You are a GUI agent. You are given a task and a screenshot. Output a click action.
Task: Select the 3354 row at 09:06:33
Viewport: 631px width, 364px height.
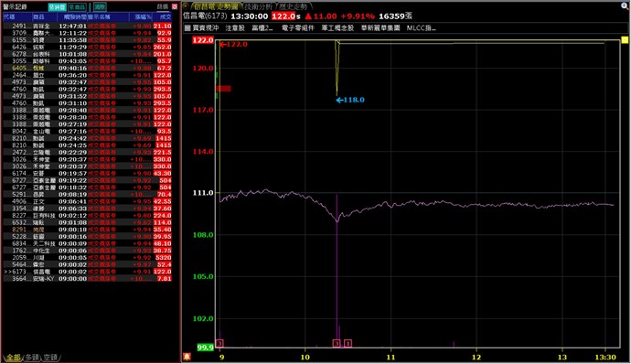[x=87, y=209]
